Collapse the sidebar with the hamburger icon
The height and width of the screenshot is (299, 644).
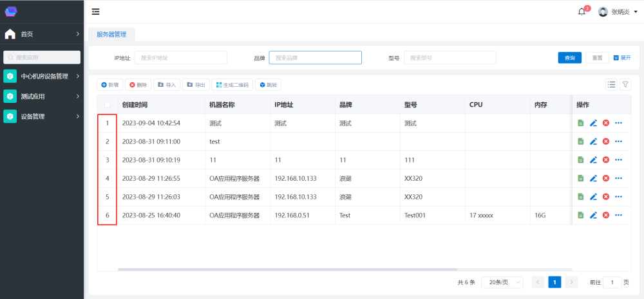pos(96,12)
